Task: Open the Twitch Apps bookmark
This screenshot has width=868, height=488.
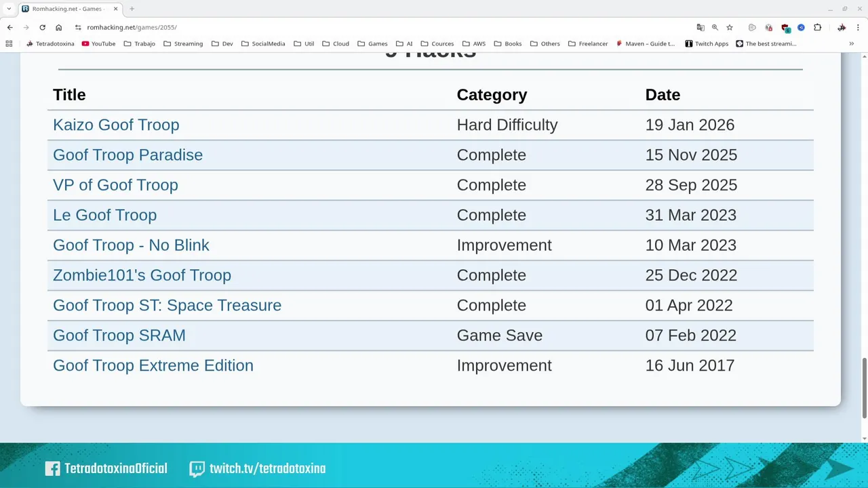Action: (707, 43)
